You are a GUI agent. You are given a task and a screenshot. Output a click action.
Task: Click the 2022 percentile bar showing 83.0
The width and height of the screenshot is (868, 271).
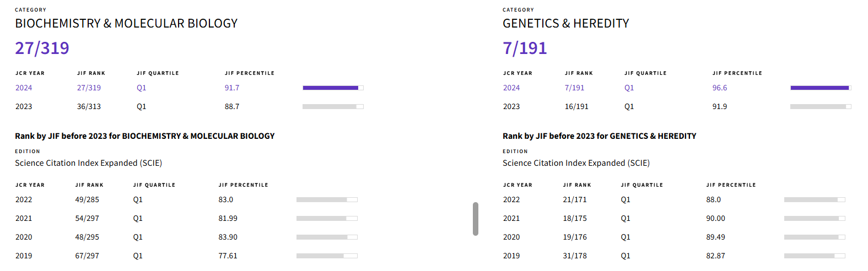[x=326, y=200]
